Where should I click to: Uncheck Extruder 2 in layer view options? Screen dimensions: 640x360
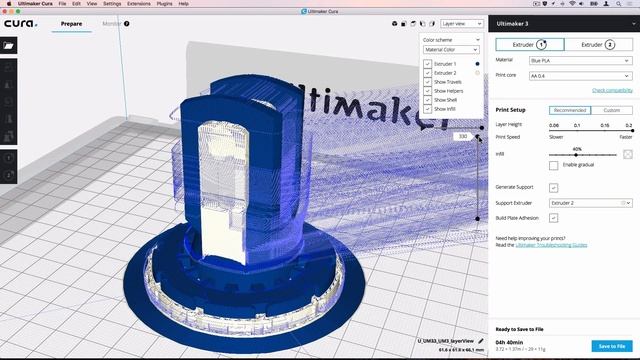pos(427,73)
